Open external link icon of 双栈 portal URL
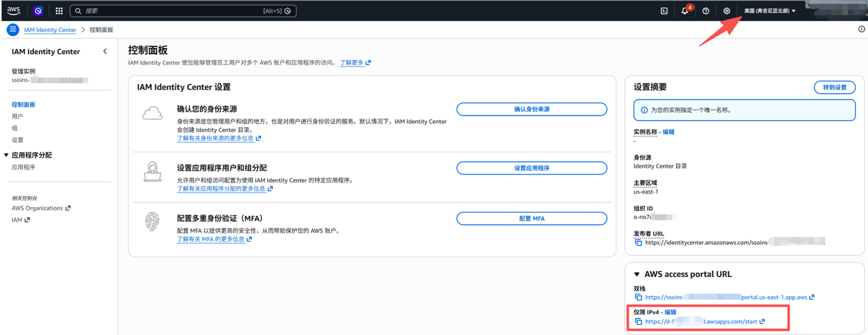Viewport: 868px width, 335px height. tap(812, 297)
